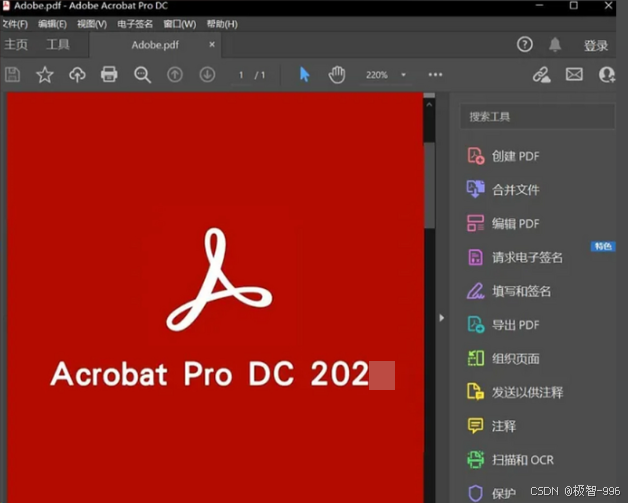Viewport: 628px width, 503px height.
Task: Click the 扫描和 OCR scanner icon
Action: [x=476, y=459]
